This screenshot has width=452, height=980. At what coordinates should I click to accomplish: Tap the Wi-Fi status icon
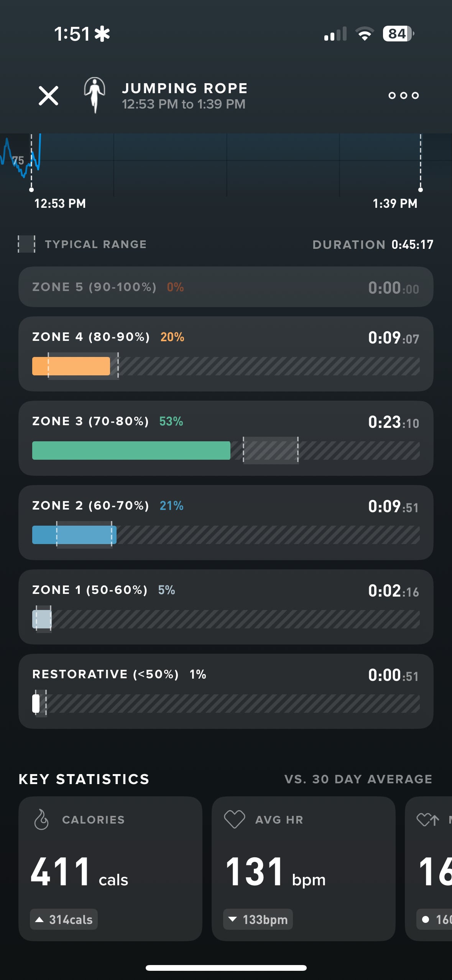[x=365, y=34]
